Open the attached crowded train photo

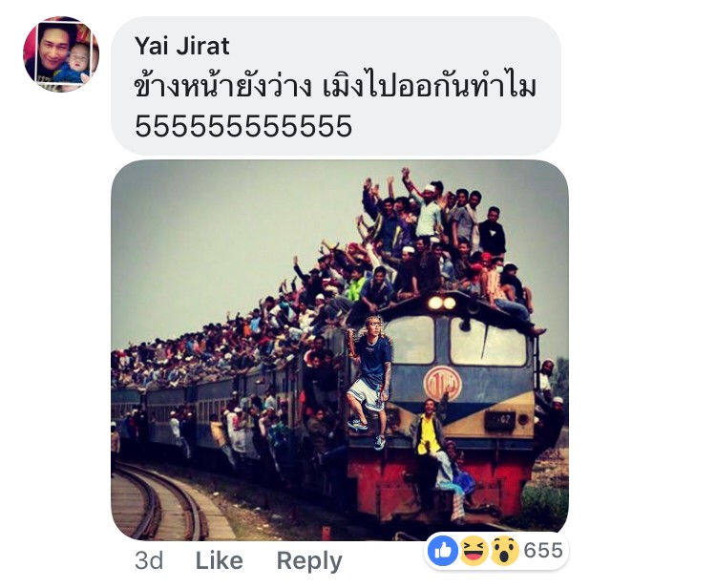[x=340, y=350]
